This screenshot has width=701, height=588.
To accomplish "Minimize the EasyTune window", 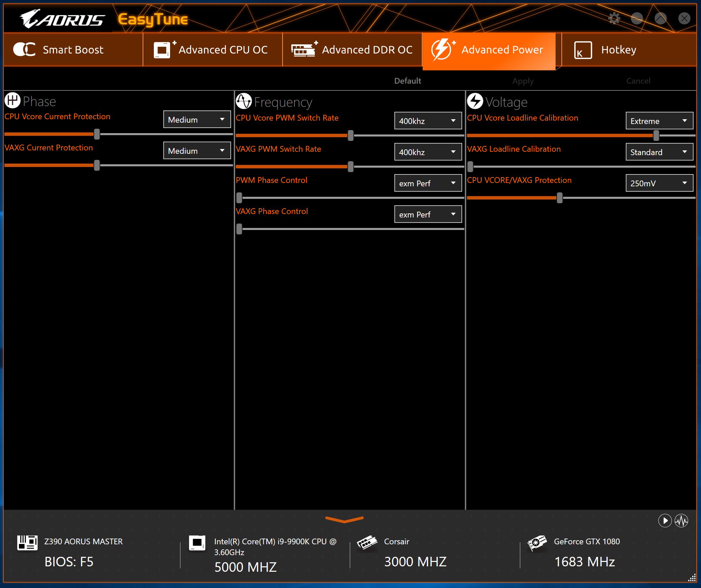I will tap(637, 18).
